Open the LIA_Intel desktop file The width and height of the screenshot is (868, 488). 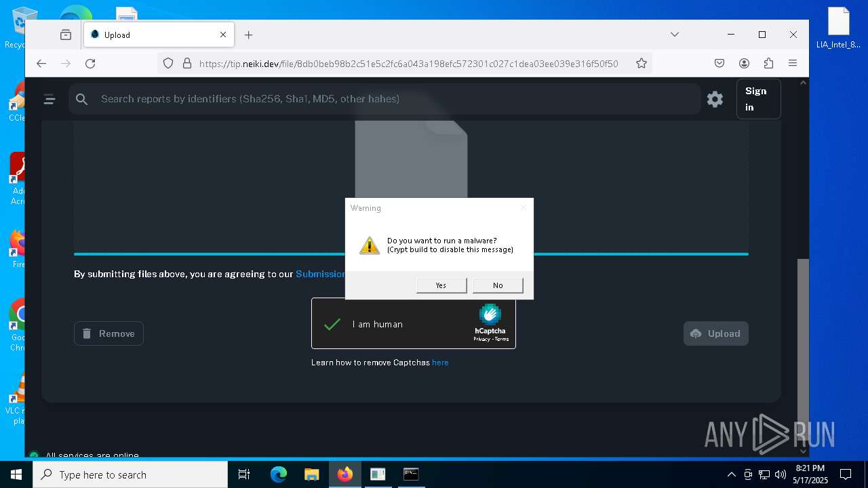(838, 28)
